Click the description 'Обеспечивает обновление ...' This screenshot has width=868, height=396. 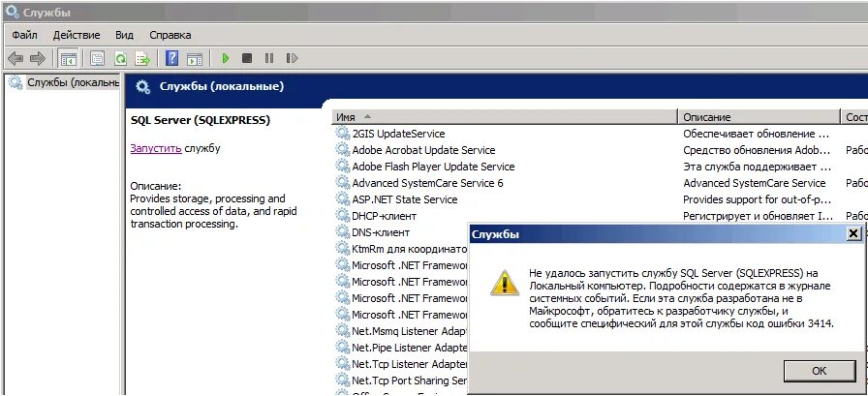[757, 134]
